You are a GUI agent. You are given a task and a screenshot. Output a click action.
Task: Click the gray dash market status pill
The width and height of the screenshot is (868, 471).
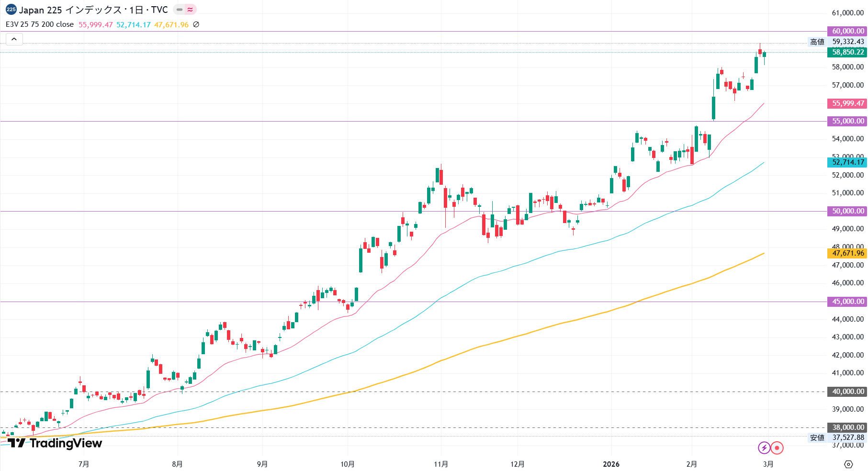coord(180,10)
